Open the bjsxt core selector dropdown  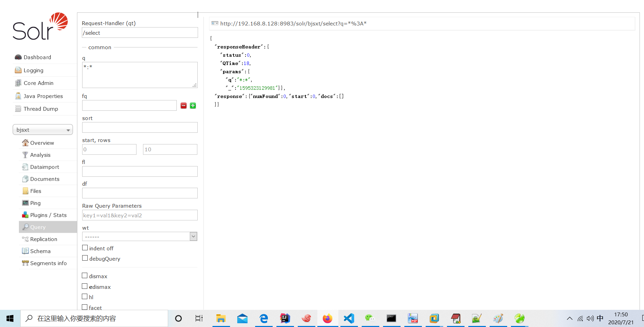[x=43, y=130]
